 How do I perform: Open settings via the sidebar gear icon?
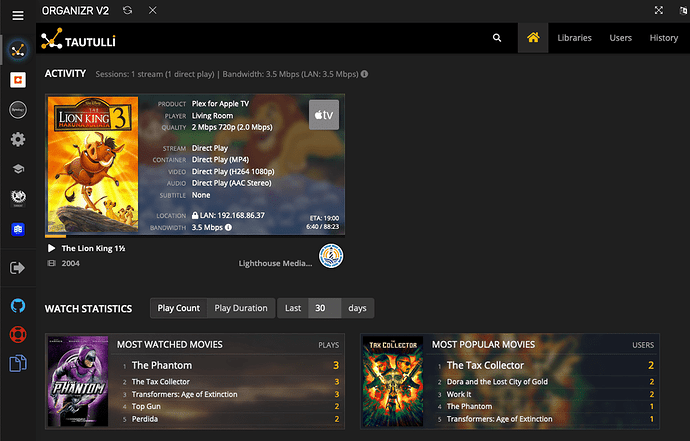[18, 140]
